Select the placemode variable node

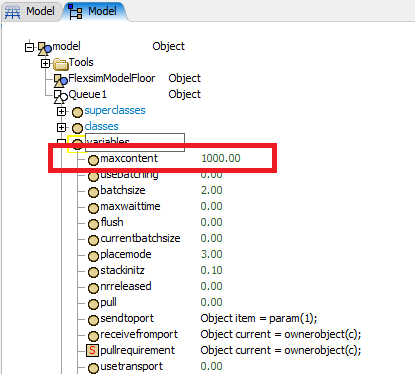126,254
